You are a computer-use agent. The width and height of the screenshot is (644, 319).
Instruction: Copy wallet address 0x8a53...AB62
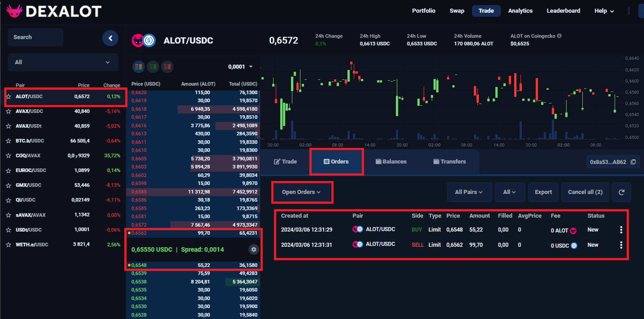pyautogui.click(x=633, y=162)
